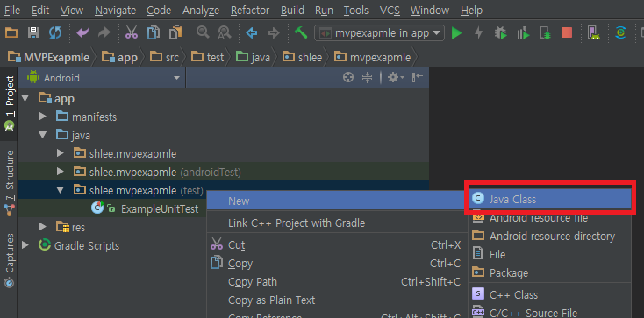The height and width of the screenshot is (318, 644).
Task: Open the mvpexapmle run configuration dropdown
Action: pyautogui.click(x=379, y=32)
